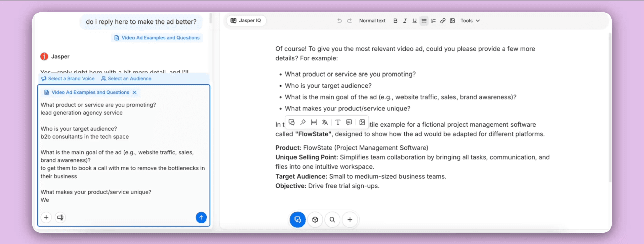Viewport: 644px width, 244px height.
Task: Undo the last edit in the editor
Action: click(x=339, y=21)
